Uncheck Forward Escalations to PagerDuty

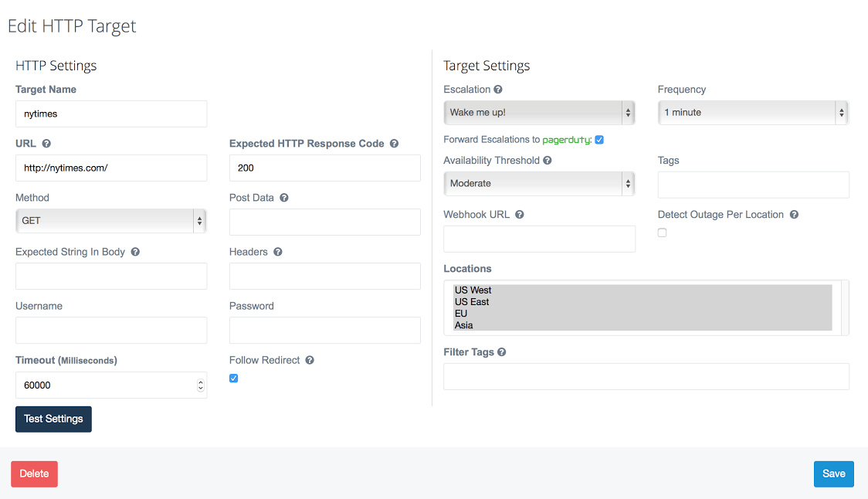(x=599, y=140)
